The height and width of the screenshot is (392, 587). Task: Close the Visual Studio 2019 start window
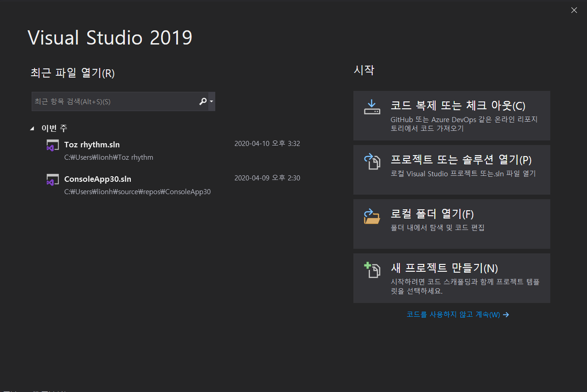pos(574,10)
